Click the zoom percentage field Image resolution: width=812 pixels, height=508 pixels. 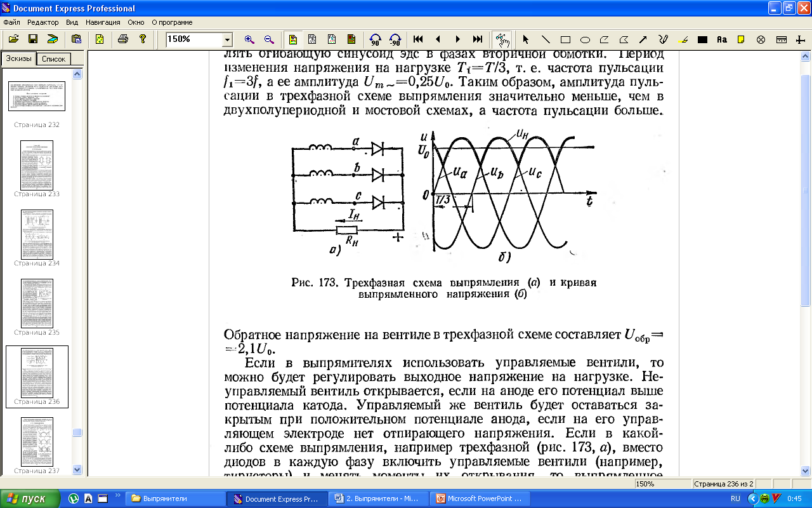[x=193, y=39]
